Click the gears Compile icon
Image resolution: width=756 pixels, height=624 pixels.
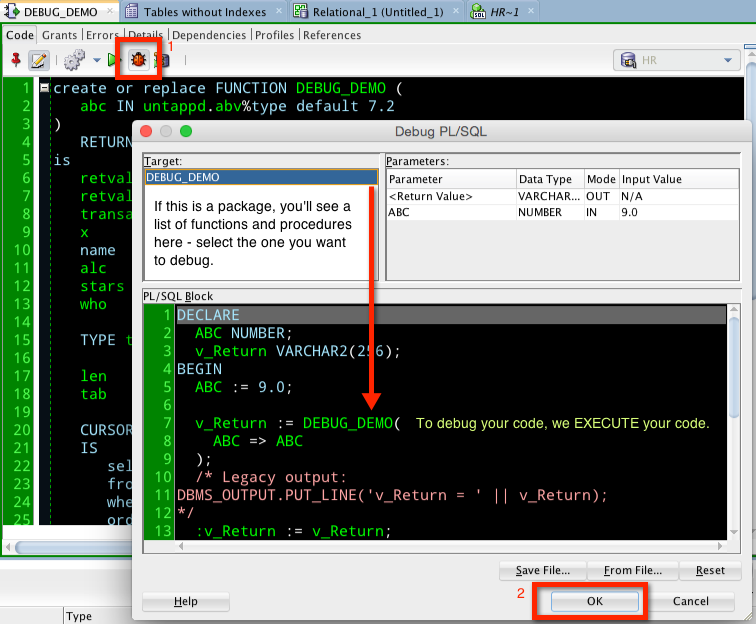(x=74, y=60)
